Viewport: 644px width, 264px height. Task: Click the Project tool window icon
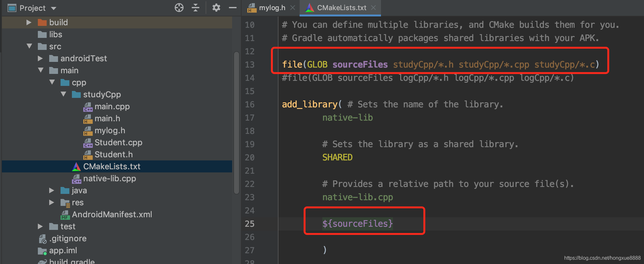tap(12, 8)
